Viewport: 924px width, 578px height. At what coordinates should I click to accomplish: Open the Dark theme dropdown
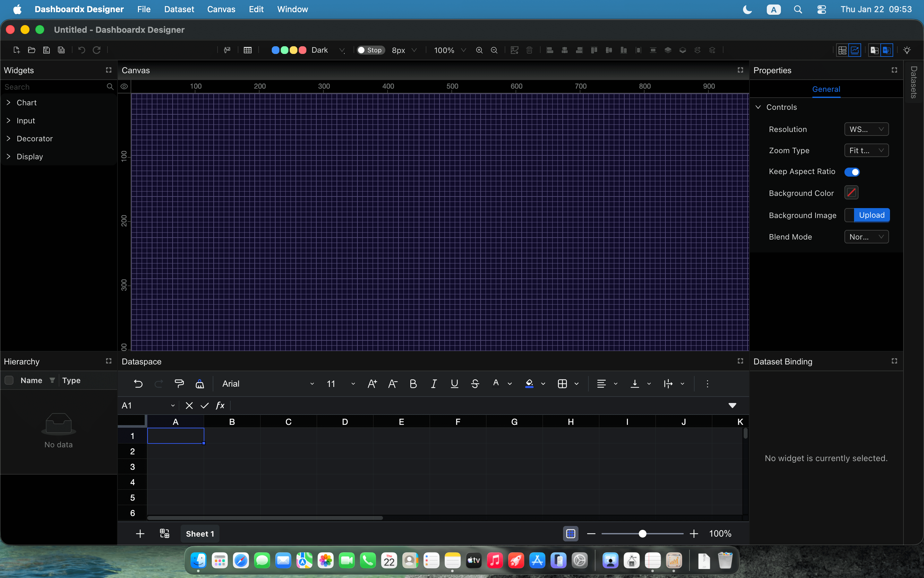coord(328,50)
